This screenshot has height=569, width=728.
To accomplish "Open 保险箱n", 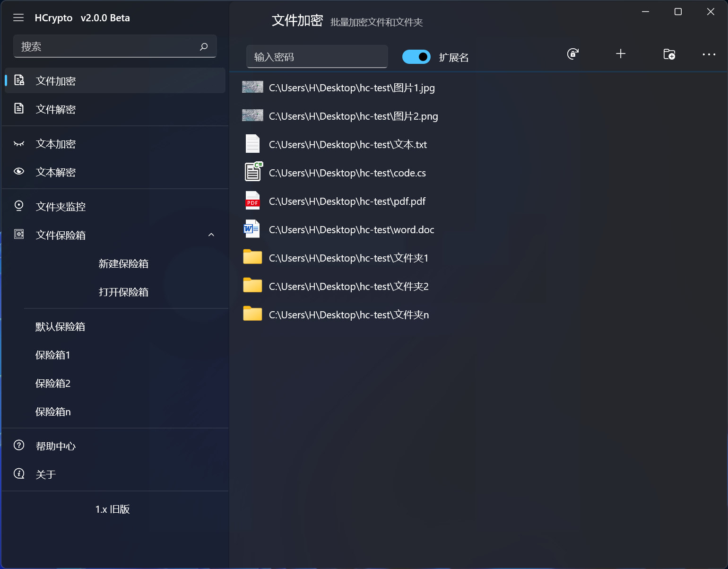I will tap(53, 411).
